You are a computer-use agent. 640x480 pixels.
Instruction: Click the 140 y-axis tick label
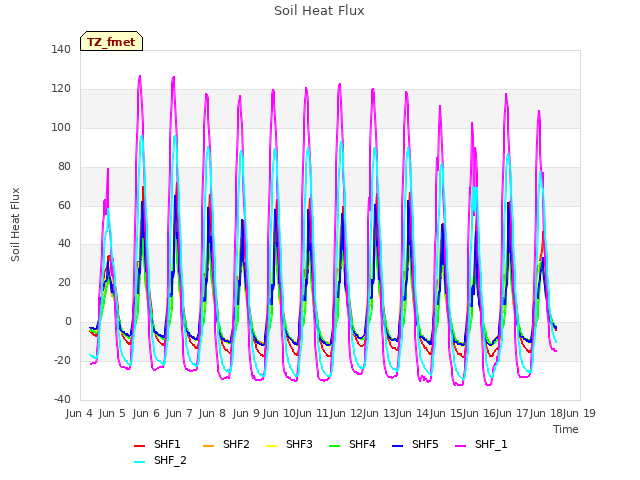click(61, 49)
